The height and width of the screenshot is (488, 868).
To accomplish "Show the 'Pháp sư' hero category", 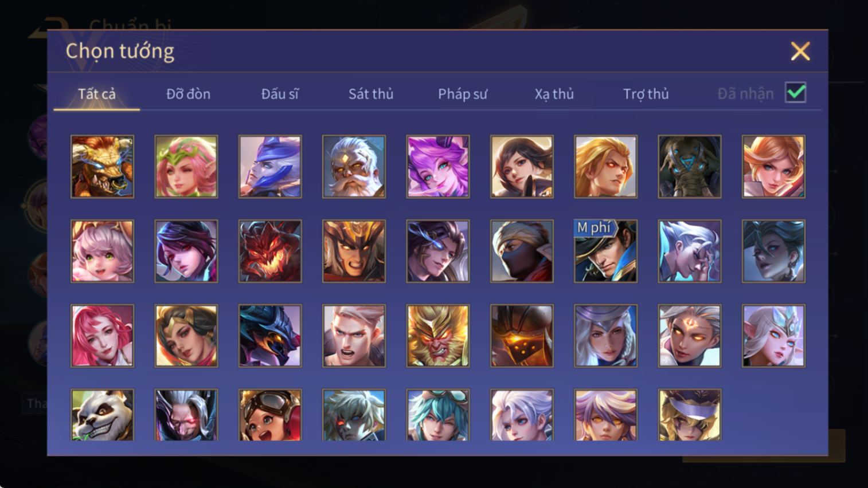I will coord(463,94).
